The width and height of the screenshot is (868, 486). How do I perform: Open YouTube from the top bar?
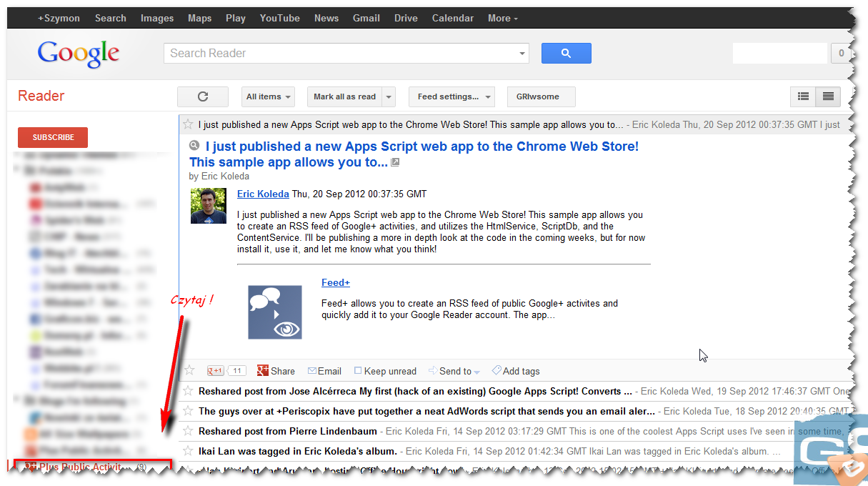point(280,18)
